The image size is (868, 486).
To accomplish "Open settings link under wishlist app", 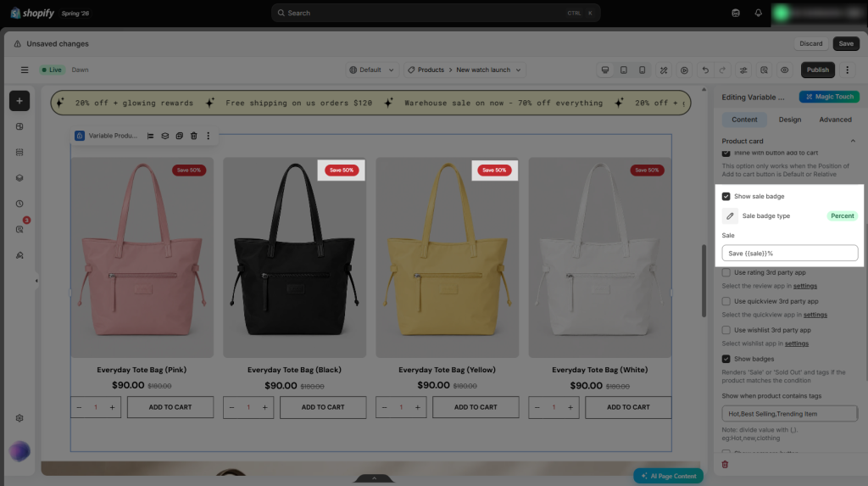I will tap(797, 344).
